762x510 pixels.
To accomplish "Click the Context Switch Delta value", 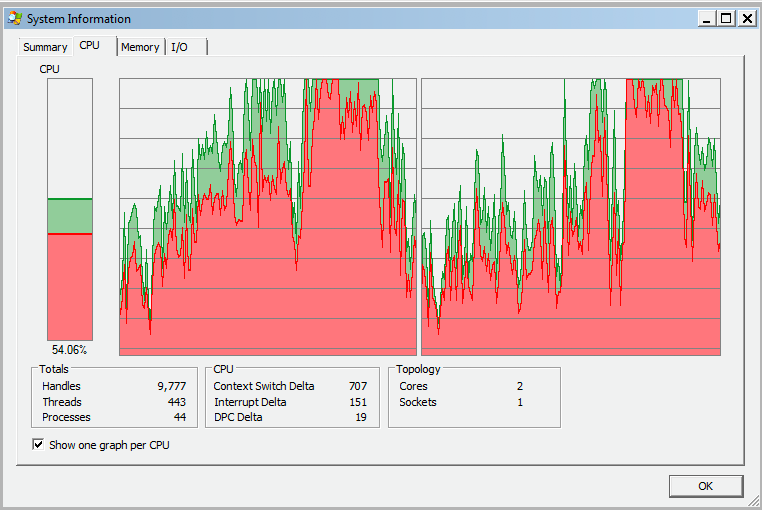I will pos(357,386).
